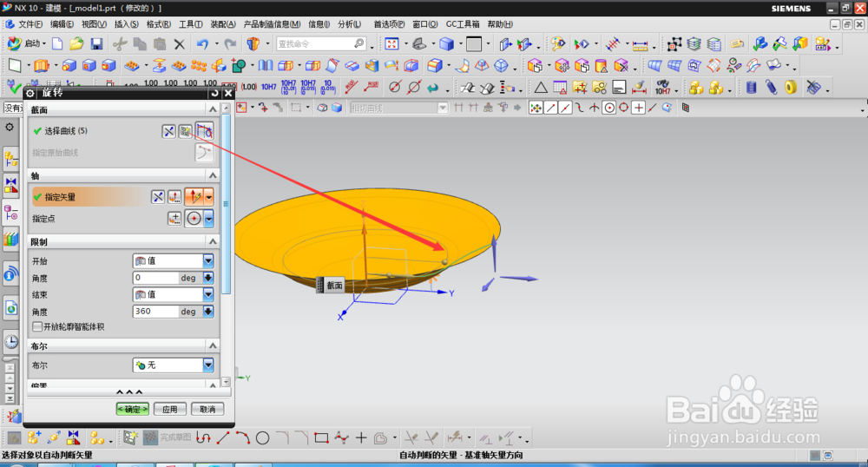Open the Analysis menu
The image size is (868, 467).
click(349, 24)
